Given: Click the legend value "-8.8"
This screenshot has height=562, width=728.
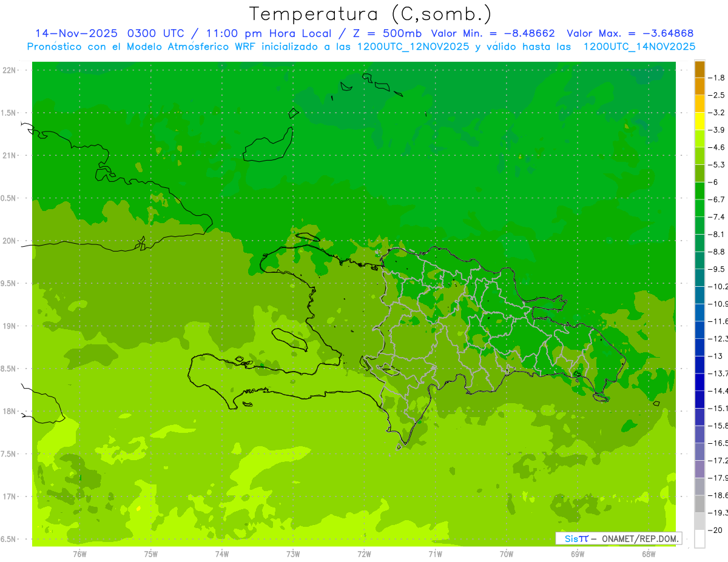Looking at the screenshot, I should (717, 252).
